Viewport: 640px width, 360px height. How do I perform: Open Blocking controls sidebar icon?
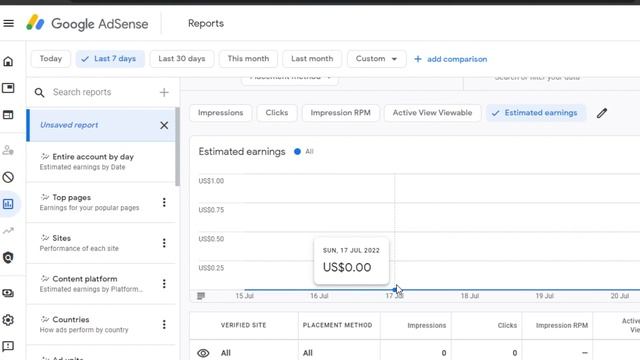coord(8,177)
